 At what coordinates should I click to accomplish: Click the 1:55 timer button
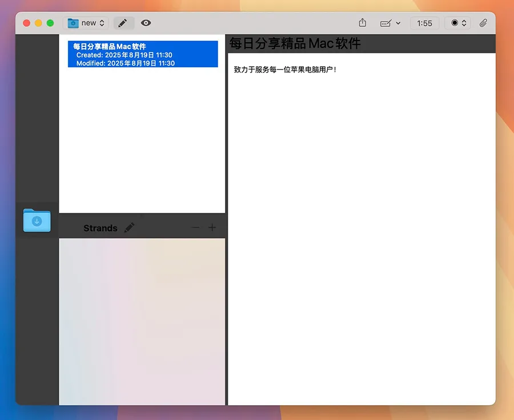(424, 23)
